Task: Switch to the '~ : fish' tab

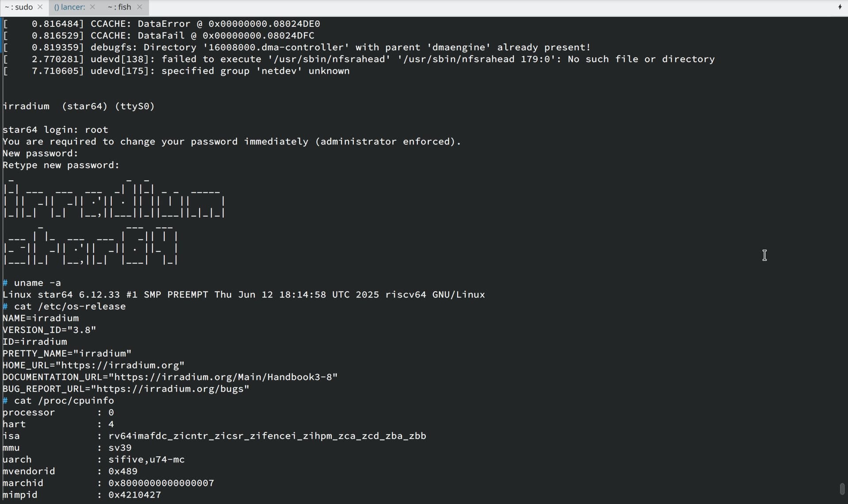Action: 120,7
